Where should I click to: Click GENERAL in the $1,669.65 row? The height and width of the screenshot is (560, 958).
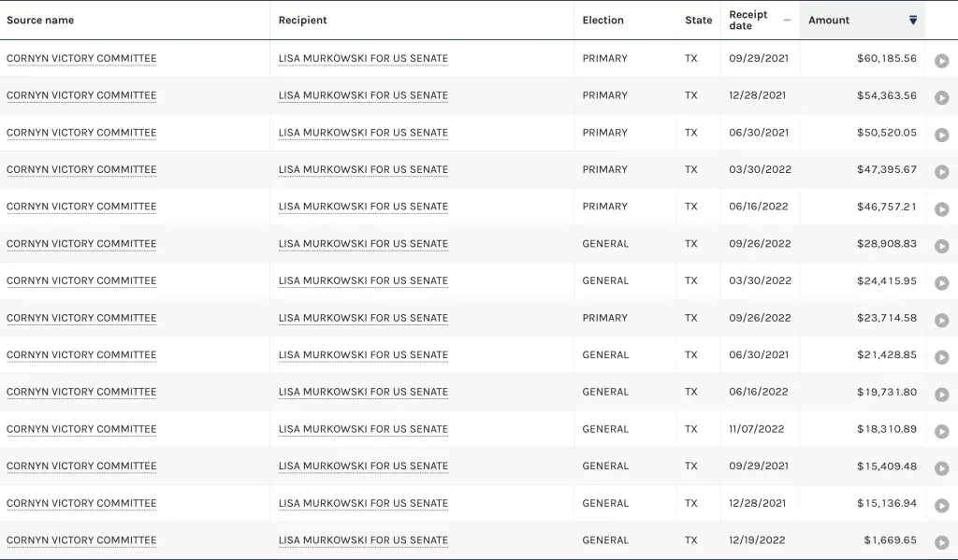point(605,539)
